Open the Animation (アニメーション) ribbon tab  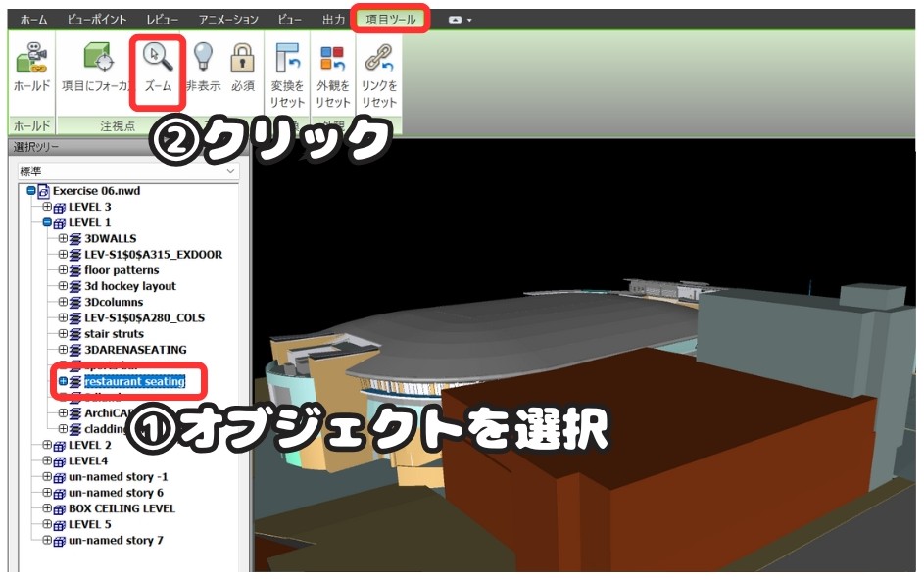[x=228, y=20]
